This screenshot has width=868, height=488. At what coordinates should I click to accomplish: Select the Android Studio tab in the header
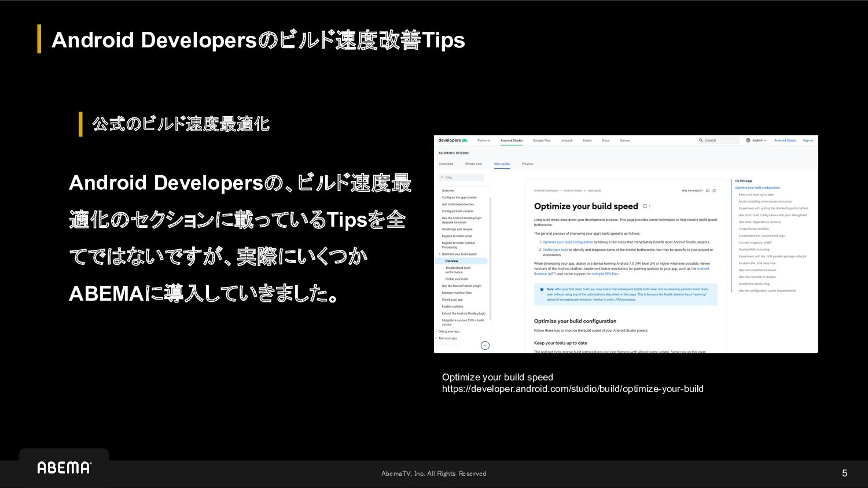point(512,141)
